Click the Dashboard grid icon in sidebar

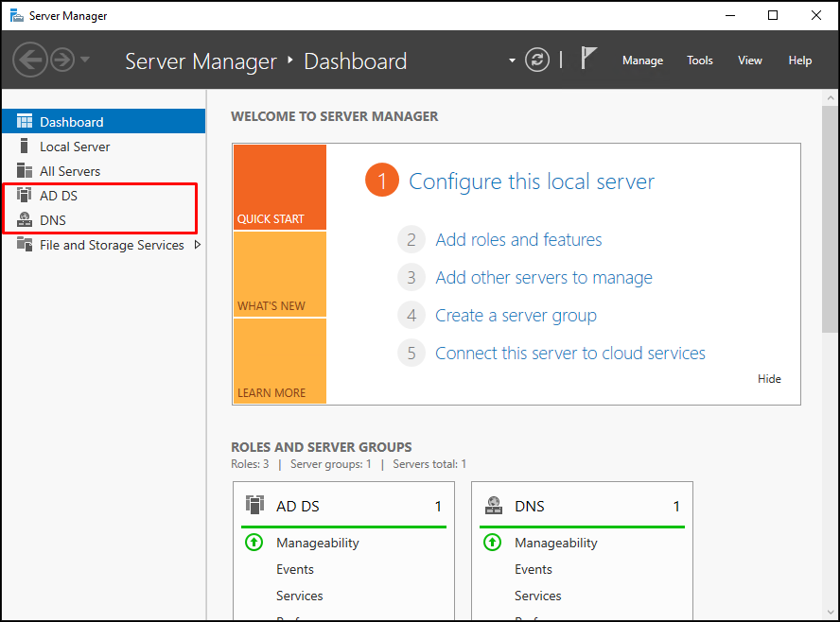(25, 122)
